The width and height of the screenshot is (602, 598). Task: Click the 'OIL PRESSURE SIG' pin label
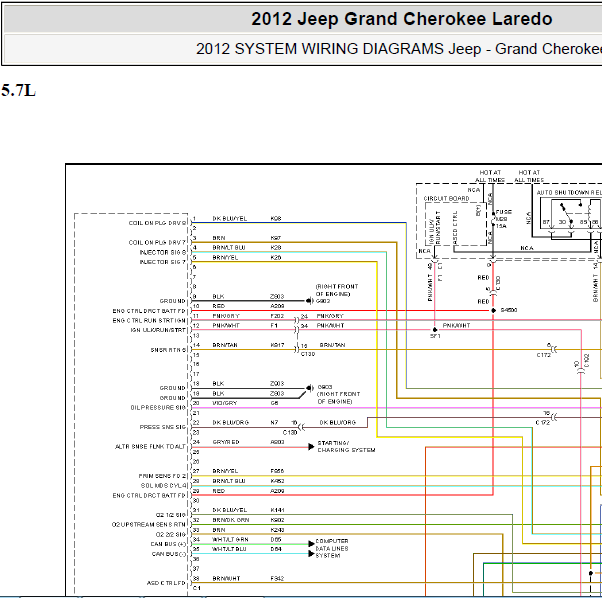click(158, 408)
